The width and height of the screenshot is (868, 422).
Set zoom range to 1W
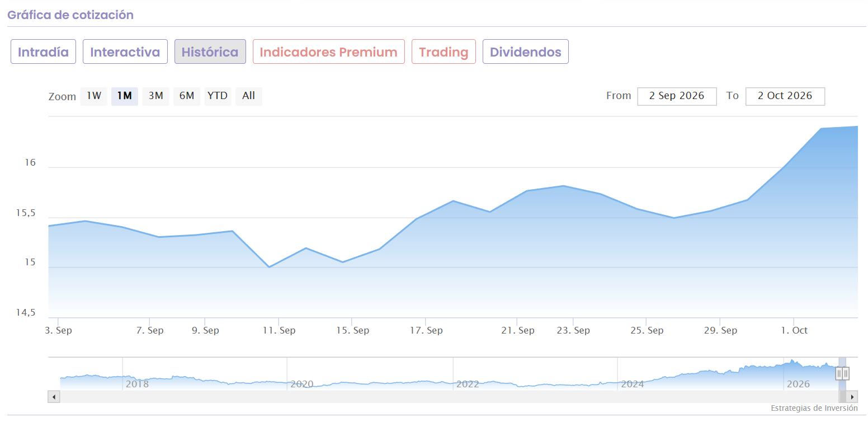coord(94,96)
